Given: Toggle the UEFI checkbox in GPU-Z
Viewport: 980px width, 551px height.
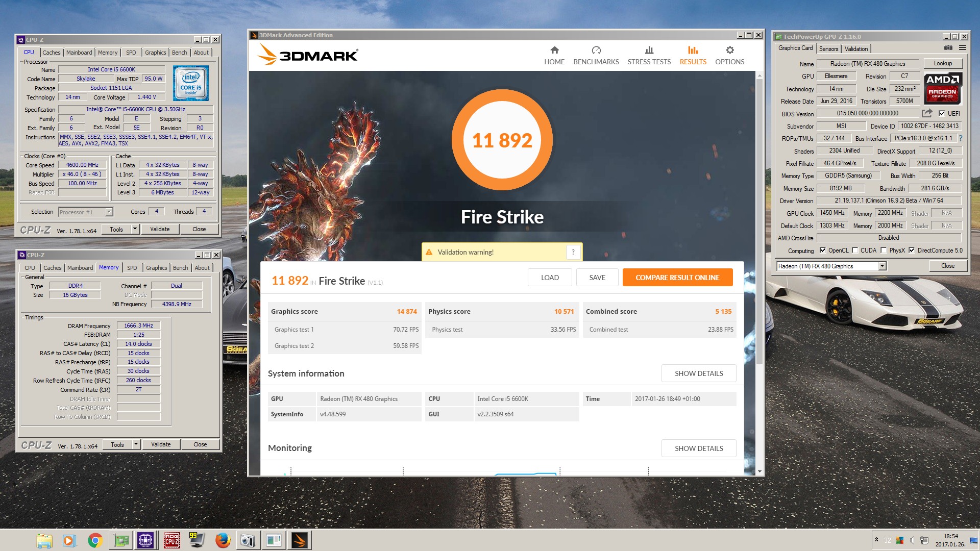Looking at the screenshot, I should point(942,113).
